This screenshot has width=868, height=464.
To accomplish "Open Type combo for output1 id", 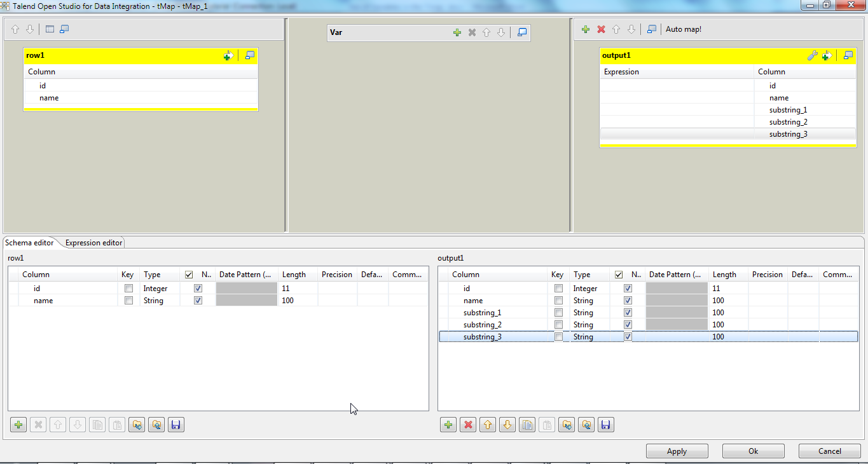I will pyautogui.click(x=590, y=289).
